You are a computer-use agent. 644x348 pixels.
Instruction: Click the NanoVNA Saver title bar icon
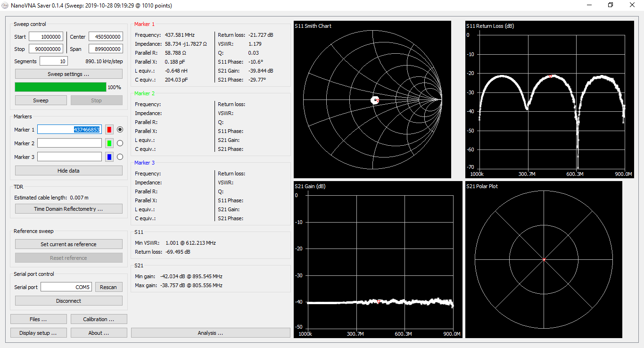(5, 6)
